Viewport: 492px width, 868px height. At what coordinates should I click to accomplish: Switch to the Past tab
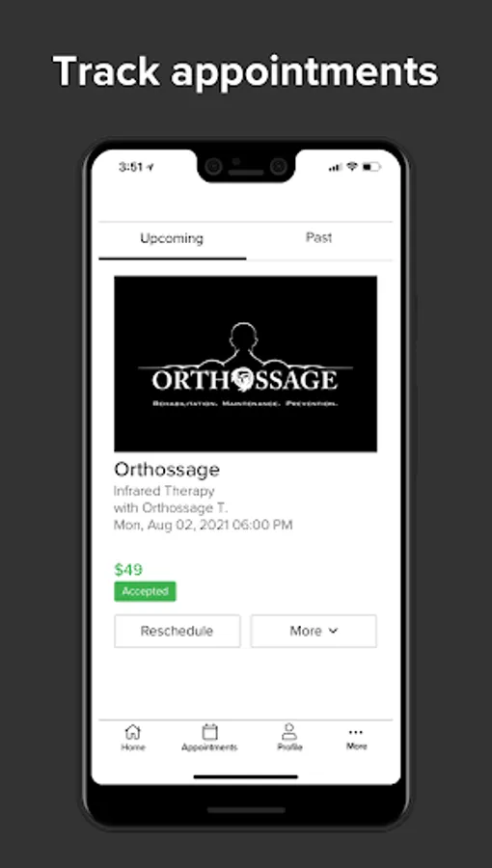tap(319, 238)
